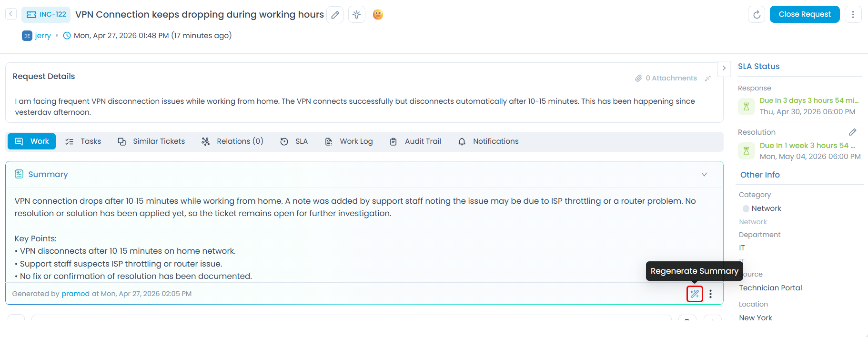This screenshot has height=337, width=868.
Task: Click the Regenerate Summary magic wand icon
Action: coord(695,294)
